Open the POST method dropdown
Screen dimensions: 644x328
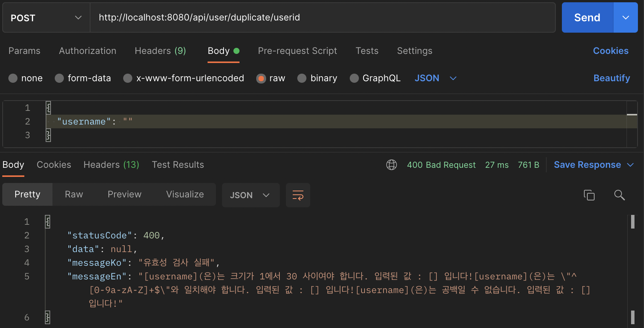46,18
